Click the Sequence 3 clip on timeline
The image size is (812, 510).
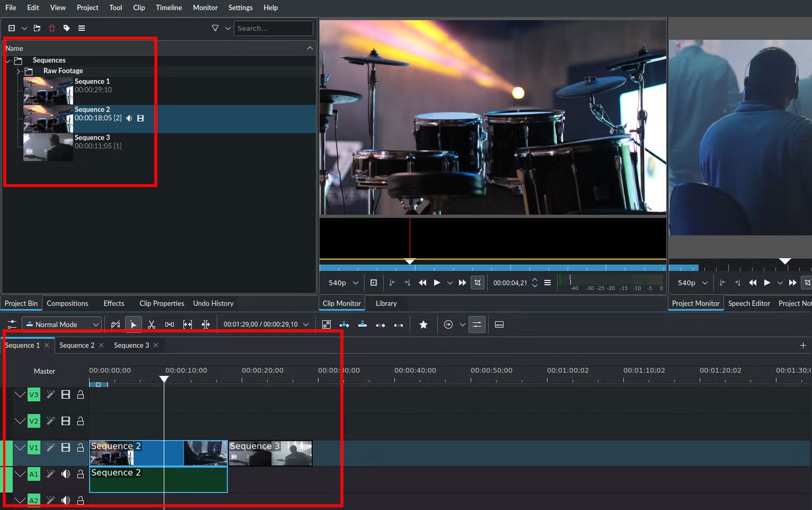click(270, 453)
